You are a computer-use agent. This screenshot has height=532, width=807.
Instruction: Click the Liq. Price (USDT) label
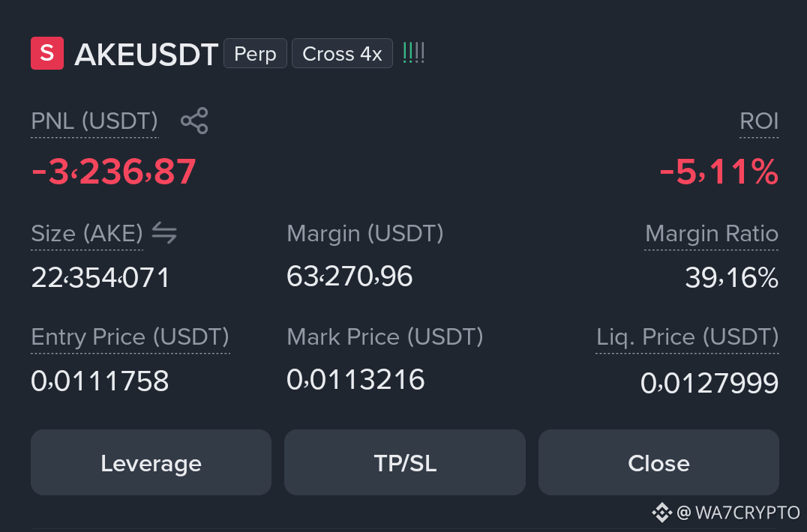click(x=687, y=337)
